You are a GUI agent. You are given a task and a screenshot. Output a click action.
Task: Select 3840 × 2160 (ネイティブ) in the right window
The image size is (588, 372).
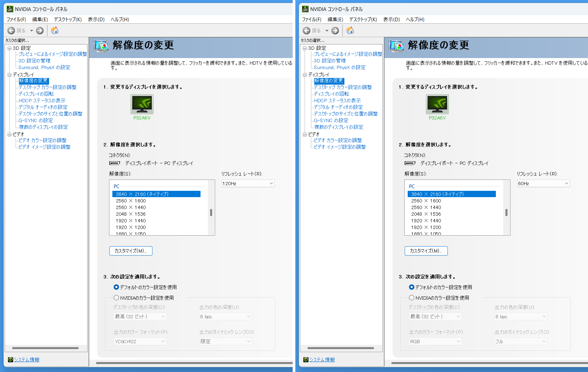(x=452, y=194)
